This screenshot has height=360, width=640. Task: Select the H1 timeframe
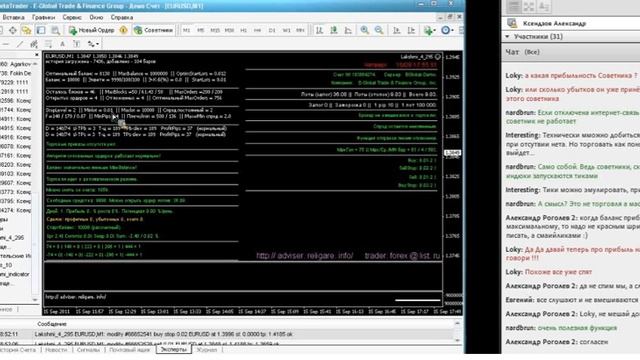(x=243, y=31)
